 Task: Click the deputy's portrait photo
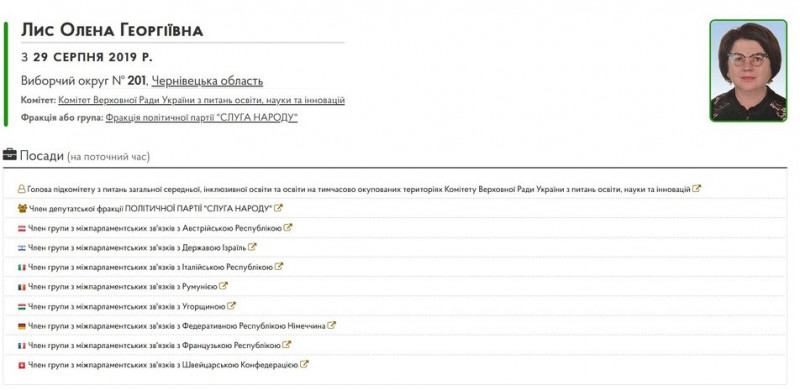pyautogui.click(x=748, y=71)
